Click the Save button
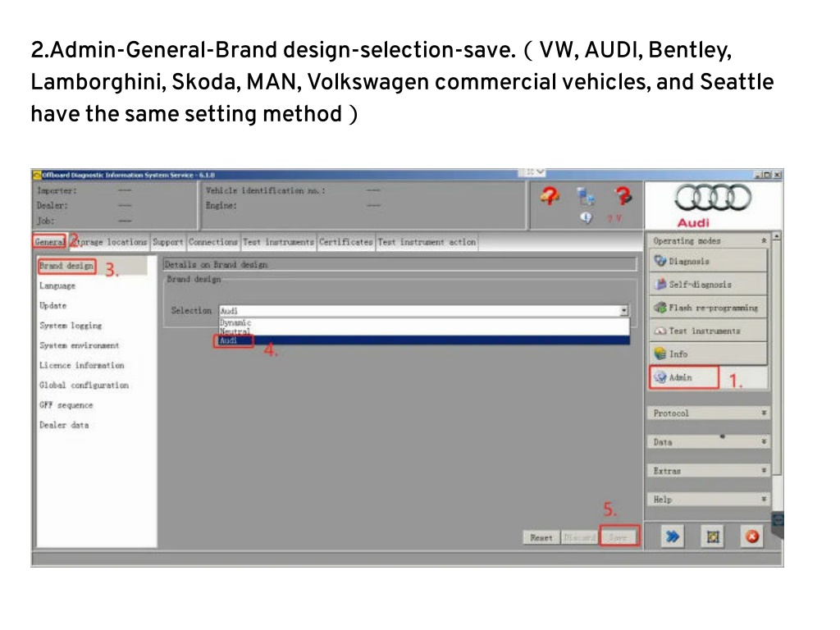840x630 pixels. click(619, 537)
